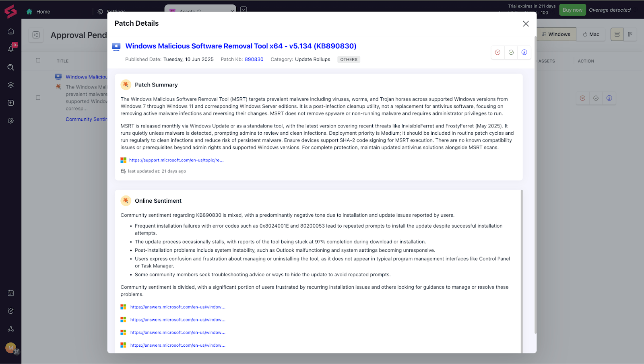
Task: Download patch with blue arrow in dialog header
Action: click(524, 52)
